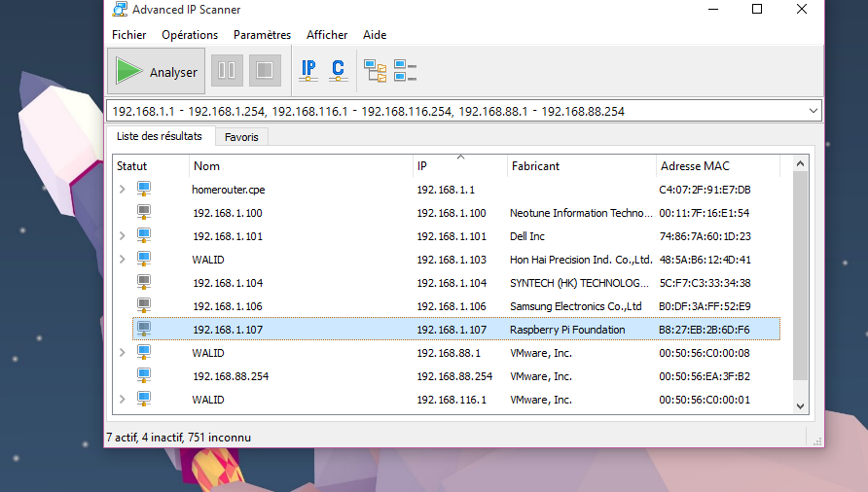868x492 pixels.
Task: Click the results scrollbar down arrow
Action: coord(800,406)
